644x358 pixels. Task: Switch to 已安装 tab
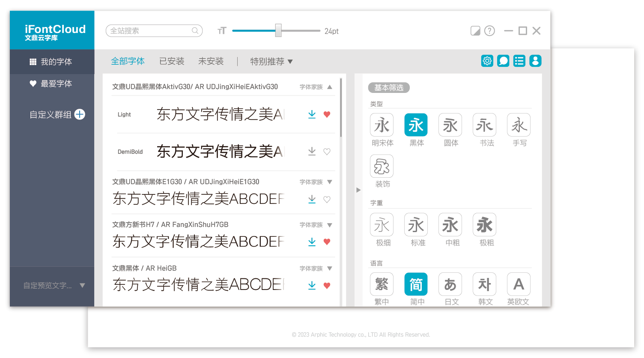click(172, 61)
